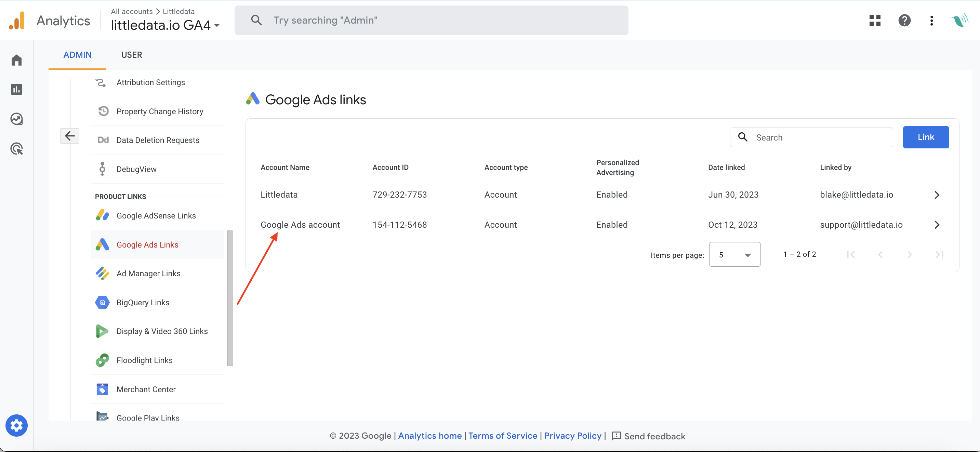Click Send feedback text
The height and width of the screenshot is (452, 980).
tap(654, 436)
